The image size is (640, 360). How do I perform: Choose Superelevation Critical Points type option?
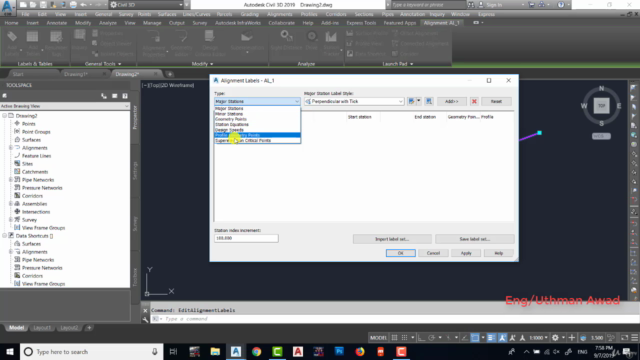(x=257, y=140)
